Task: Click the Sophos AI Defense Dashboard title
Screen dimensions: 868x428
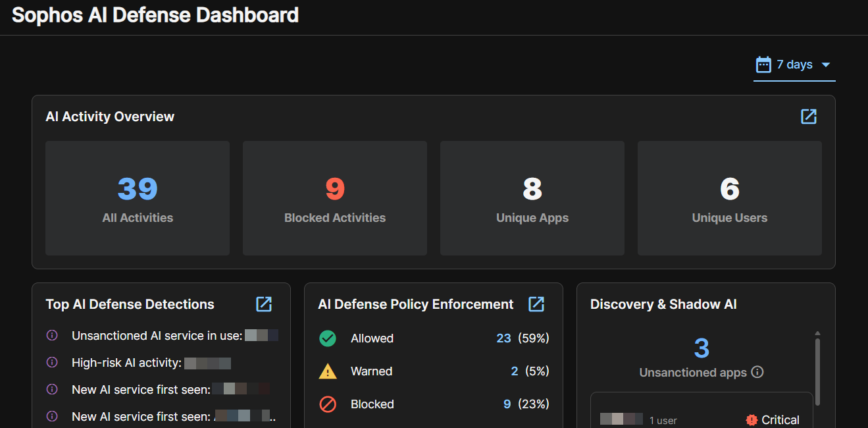Action: pos(155,14)
